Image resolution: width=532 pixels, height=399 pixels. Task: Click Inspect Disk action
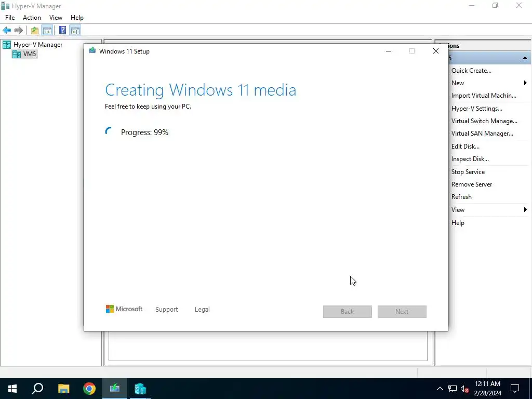tap(470, 159)
